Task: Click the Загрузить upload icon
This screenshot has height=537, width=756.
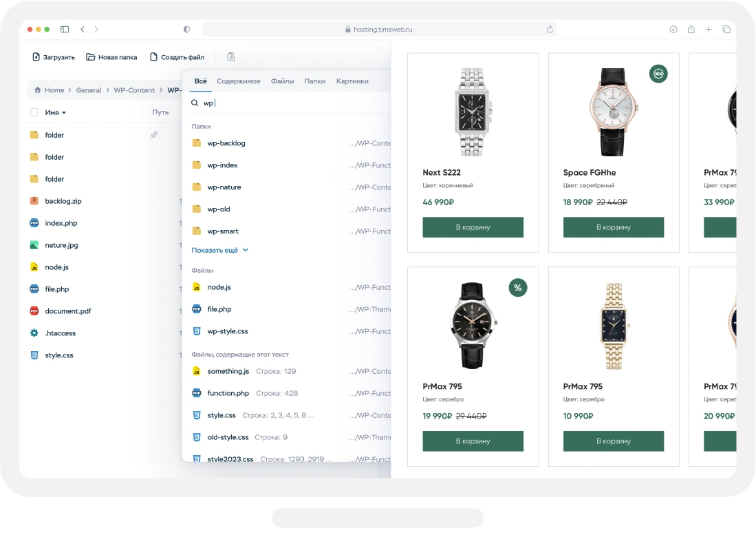Action: click(x=35, y=57)
